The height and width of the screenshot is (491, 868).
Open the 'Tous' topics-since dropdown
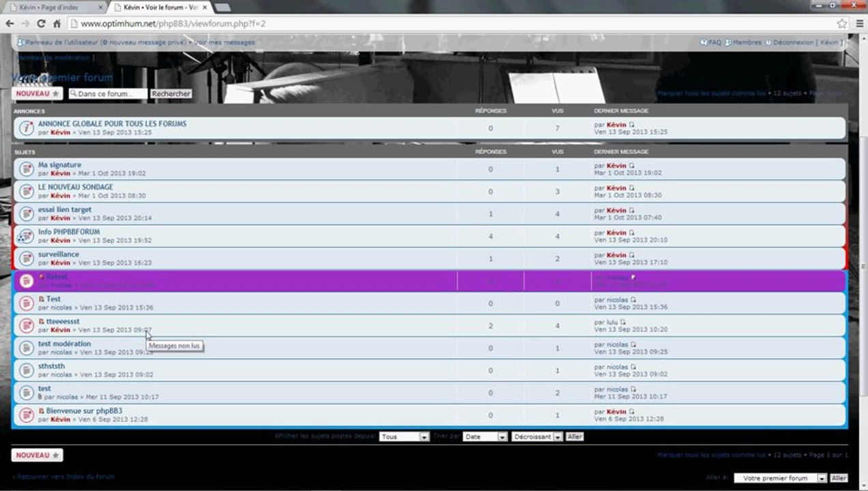coord(404,436)
